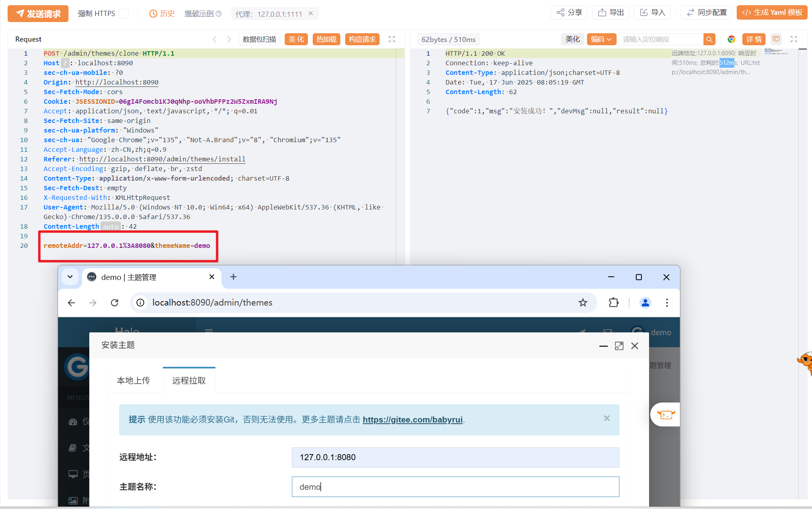This screenshot has width=812, height=509.
Task: Expand the Request panel to fullscreen
Action: [x=392, y=39]
